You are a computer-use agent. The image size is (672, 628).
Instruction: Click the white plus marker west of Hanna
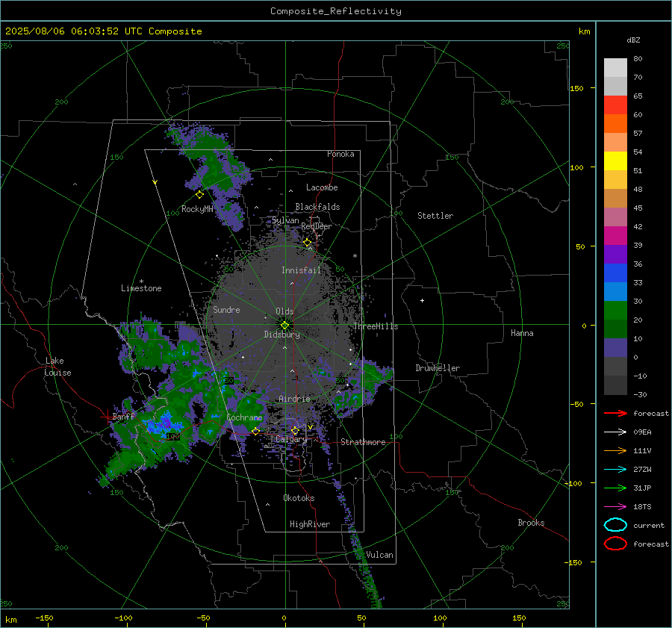[422, 300]
